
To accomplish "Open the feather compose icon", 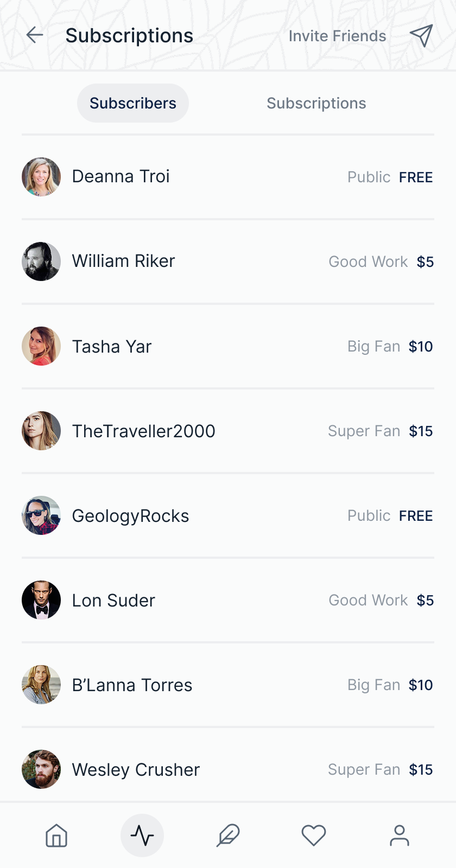I will click(228, 835).
